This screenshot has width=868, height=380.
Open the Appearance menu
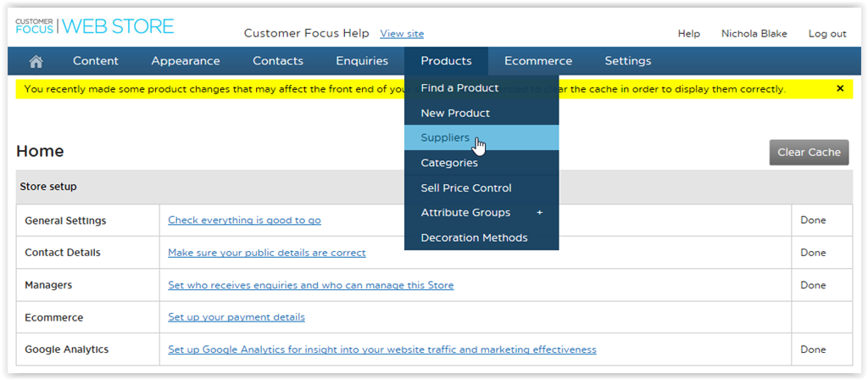(x=186, y=61)
